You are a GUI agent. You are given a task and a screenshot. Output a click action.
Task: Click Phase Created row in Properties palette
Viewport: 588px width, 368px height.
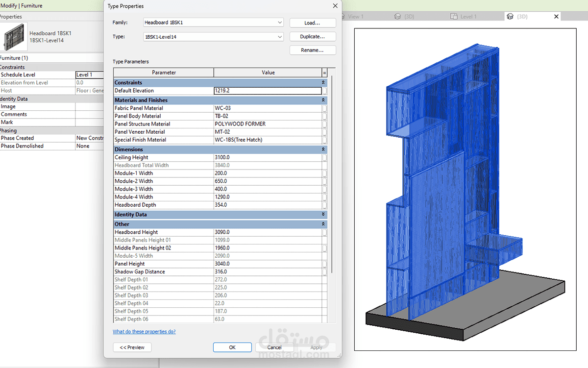click(x=52, y=138)
